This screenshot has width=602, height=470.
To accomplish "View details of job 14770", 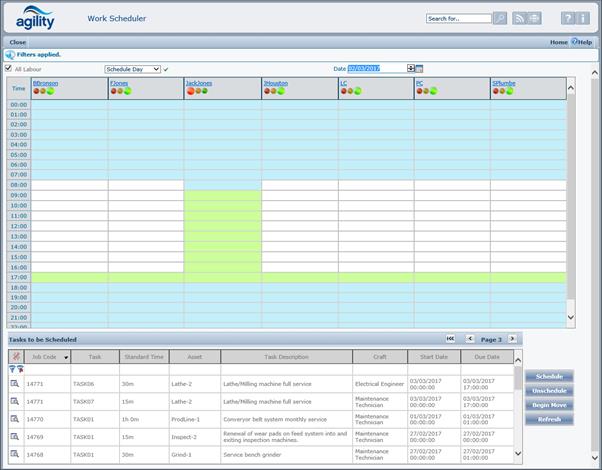I will [15, 419].
